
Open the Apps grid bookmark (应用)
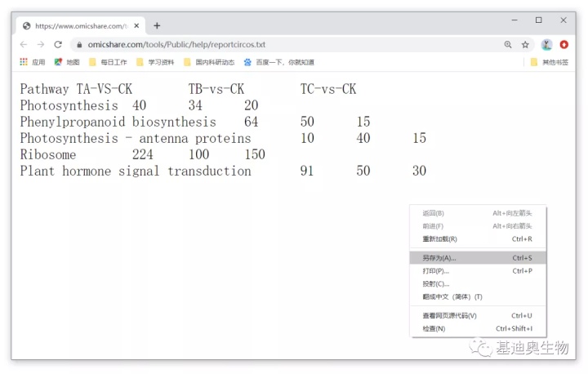coord(32,62)
